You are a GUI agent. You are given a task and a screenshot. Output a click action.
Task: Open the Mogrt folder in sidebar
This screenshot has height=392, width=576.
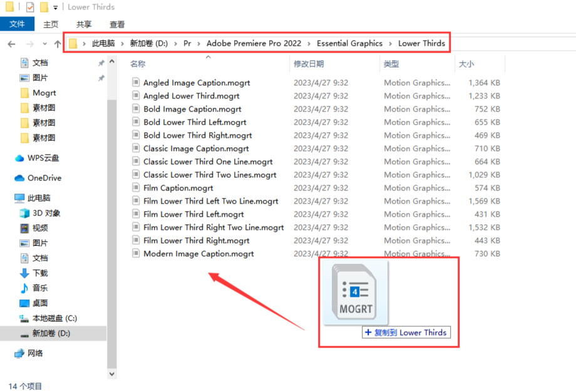click(44, 93)
